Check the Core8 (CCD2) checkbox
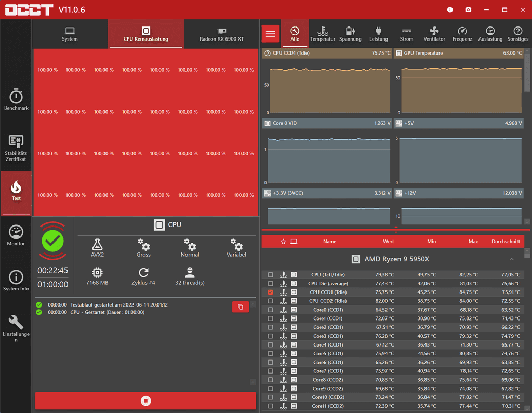This screenshot has height=413, width=532. click(270, 380)
